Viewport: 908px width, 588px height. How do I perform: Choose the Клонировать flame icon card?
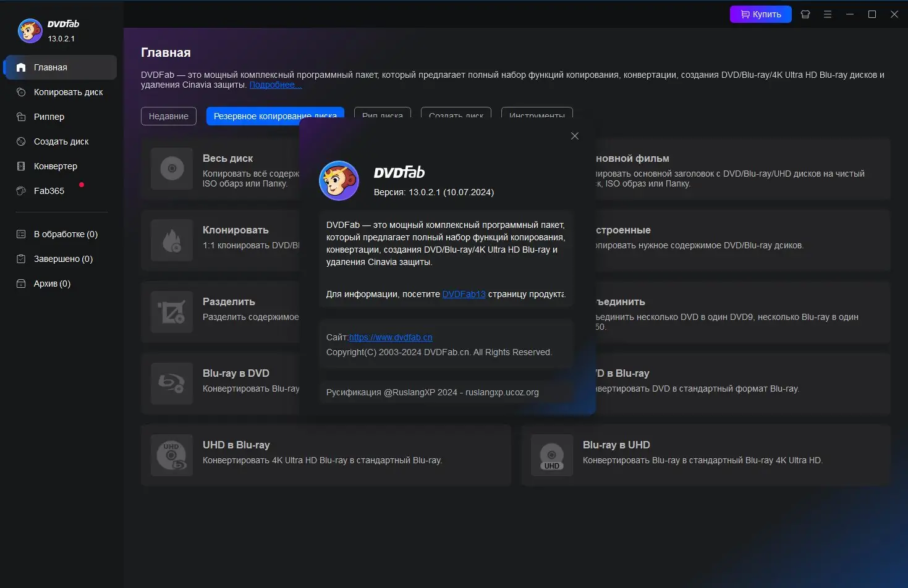220,240
